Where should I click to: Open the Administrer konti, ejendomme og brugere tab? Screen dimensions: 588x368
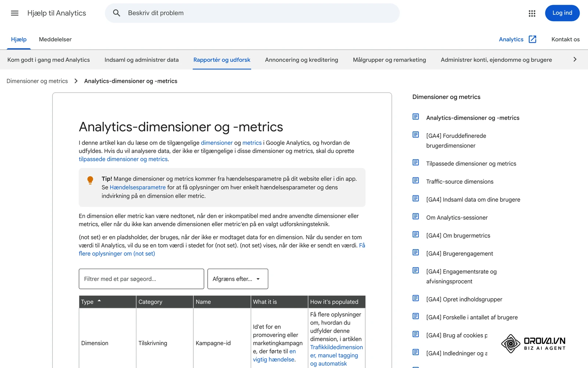496,60
